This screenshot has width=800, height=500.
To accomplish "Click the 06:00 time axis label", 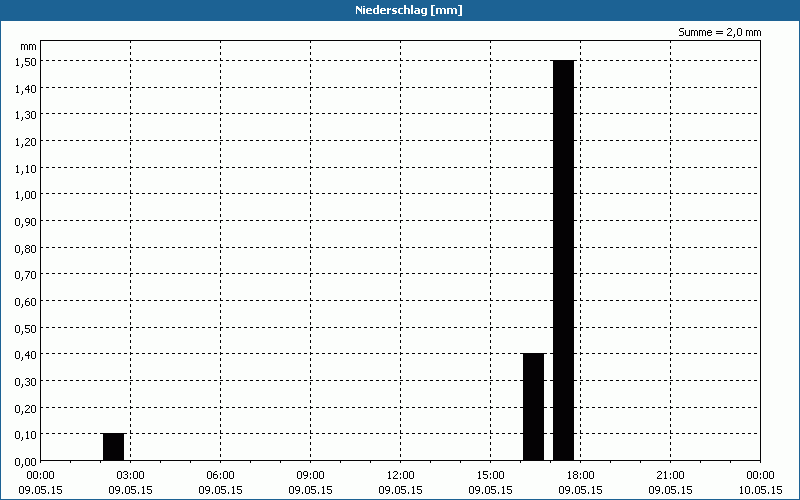I will (x=220, y=476).
